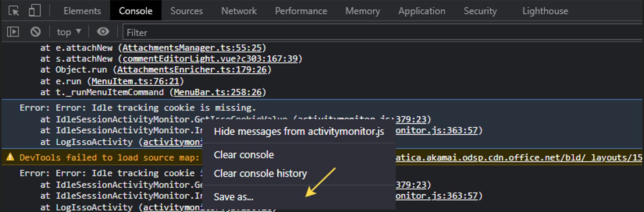644x212 pixels.
Task: Choose Clear console history option
Action: click(x=260, y=173)
